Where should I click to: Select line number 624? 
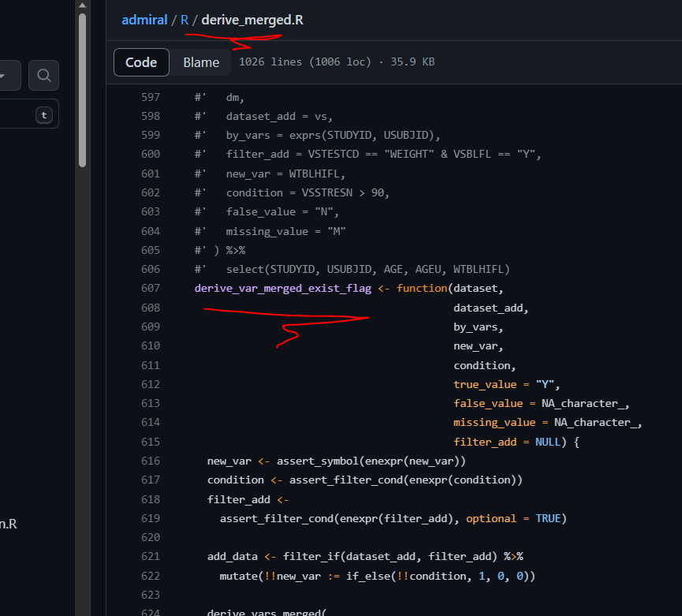pos(150,612)
